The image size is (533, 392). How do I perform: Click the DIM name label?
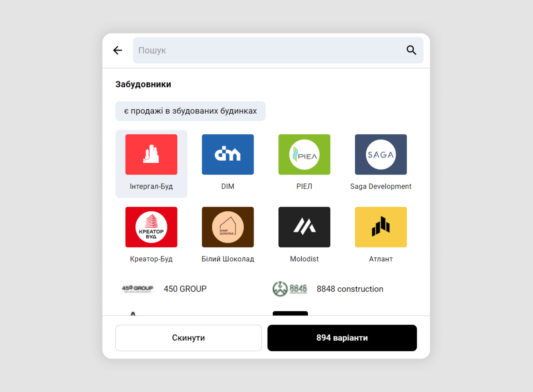tap(228, 186)
